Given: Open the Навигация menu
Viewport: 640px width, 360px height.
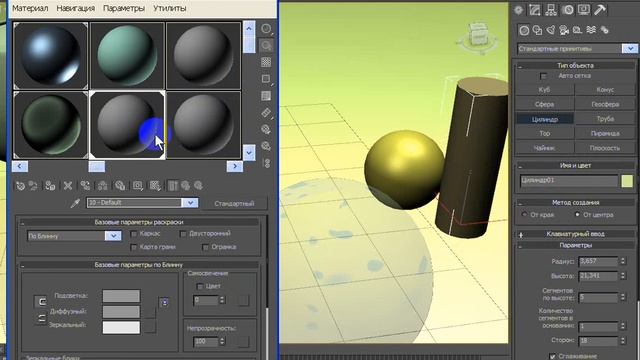Looking at the screenshot, I should (x=76, y=8).
